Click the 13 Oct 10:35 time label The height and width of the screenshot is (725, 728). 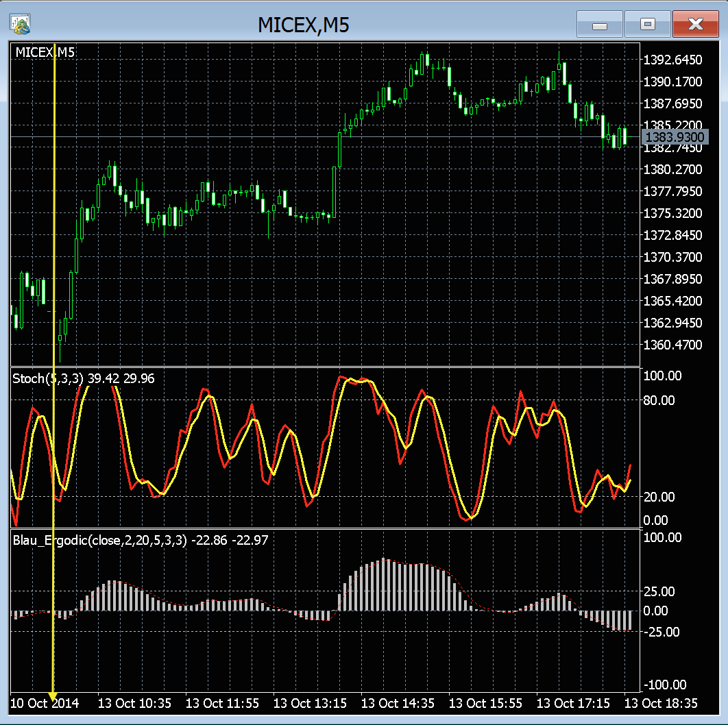(134, 704)
